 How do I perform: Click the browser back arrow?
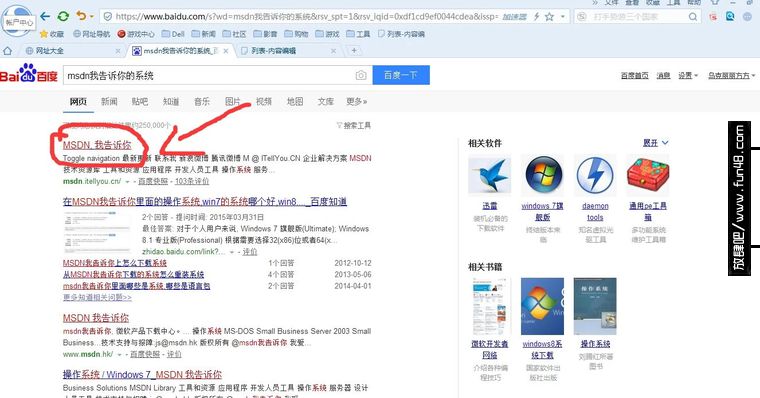[45, 16]
